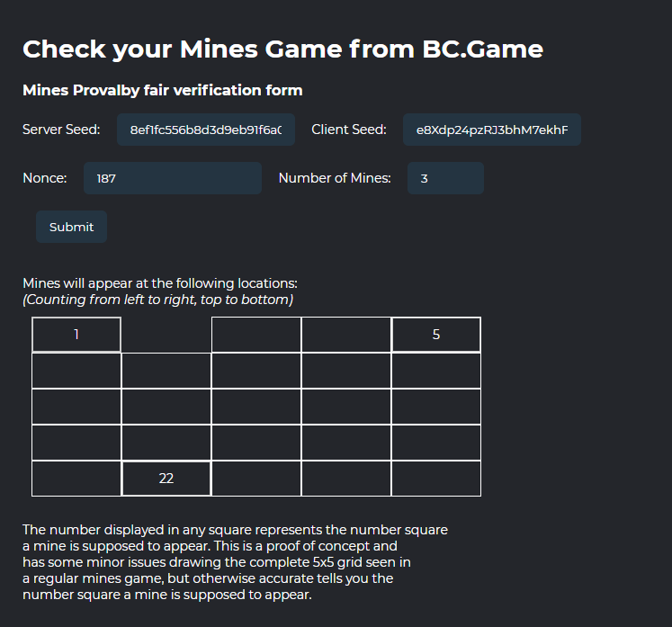672x627 pixels.
Task: Click the Number of Mines input
Action: point(444,178)
